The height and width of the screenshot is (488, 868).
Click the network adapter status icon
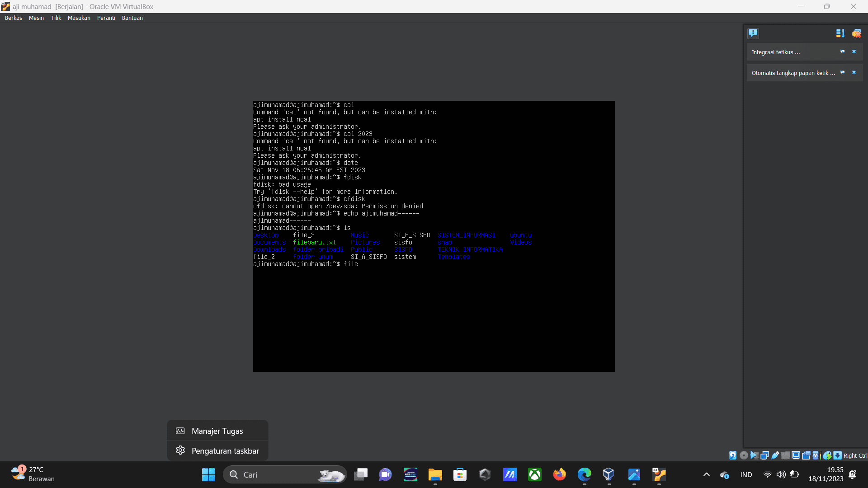tap(764, 455)
